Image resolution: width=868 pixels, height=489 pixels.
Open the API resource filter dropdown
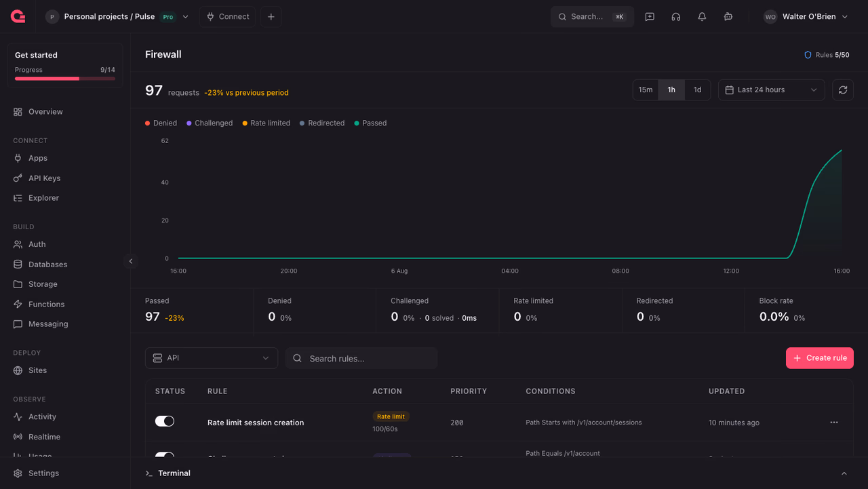click(x=212, y=358)
